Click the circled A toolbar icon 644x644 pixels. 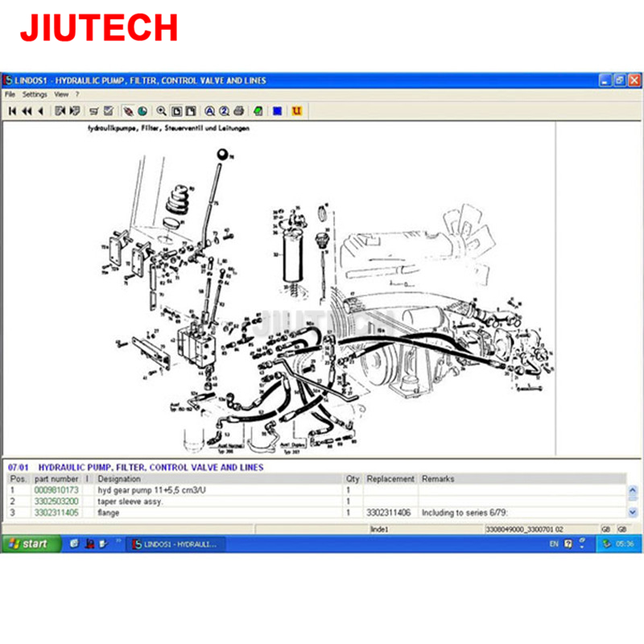tap(209, 111)
